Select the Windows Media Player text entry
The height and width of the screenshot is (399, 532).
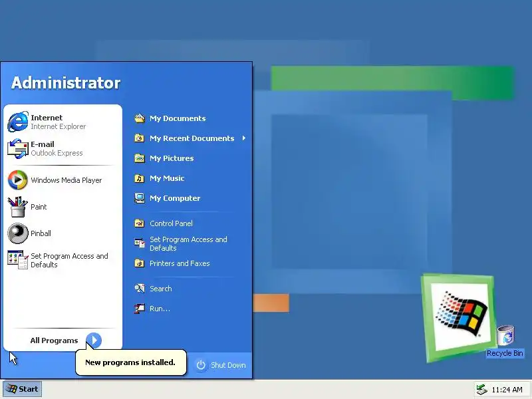66,180
